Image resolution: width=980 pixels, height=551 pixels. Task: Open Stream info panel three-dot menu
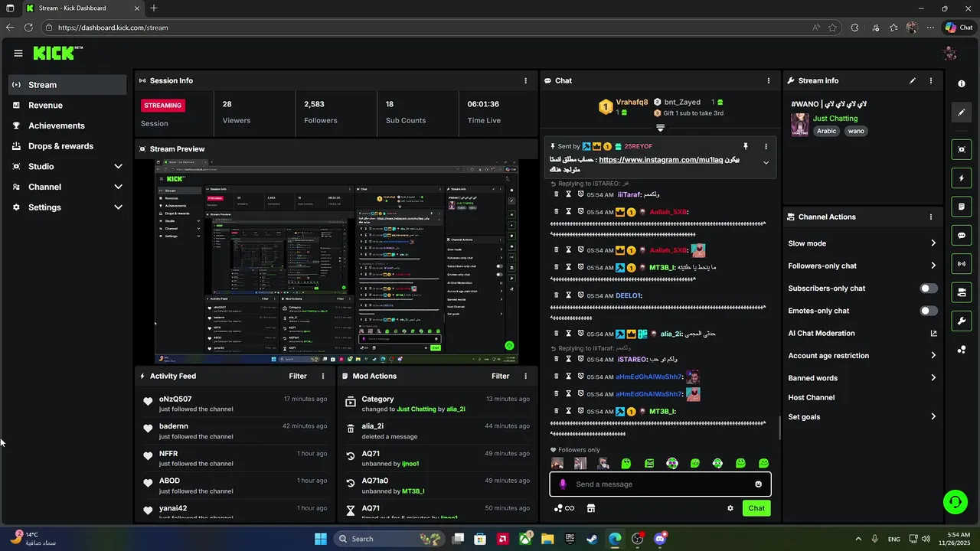(931, 80)
